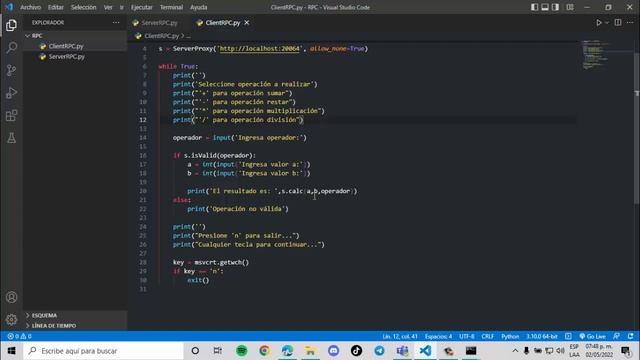Open TikTok from the taskbar
The image size is (640, 360).
click(x=356, y=351)
